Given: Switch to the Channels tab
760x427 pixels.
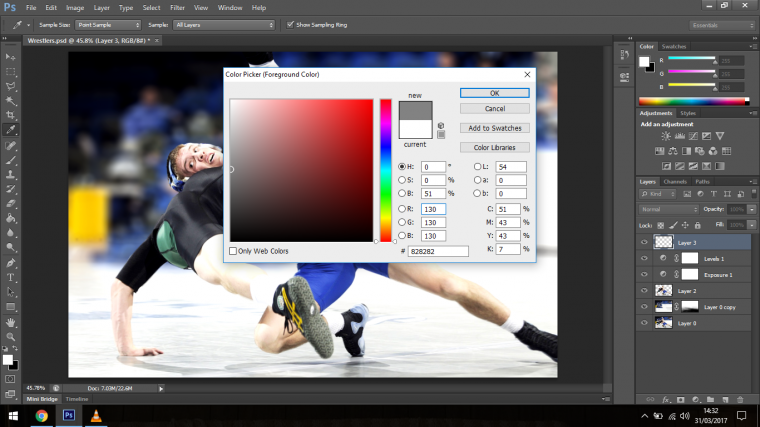Looking at the screenshot, I should 675,182.
